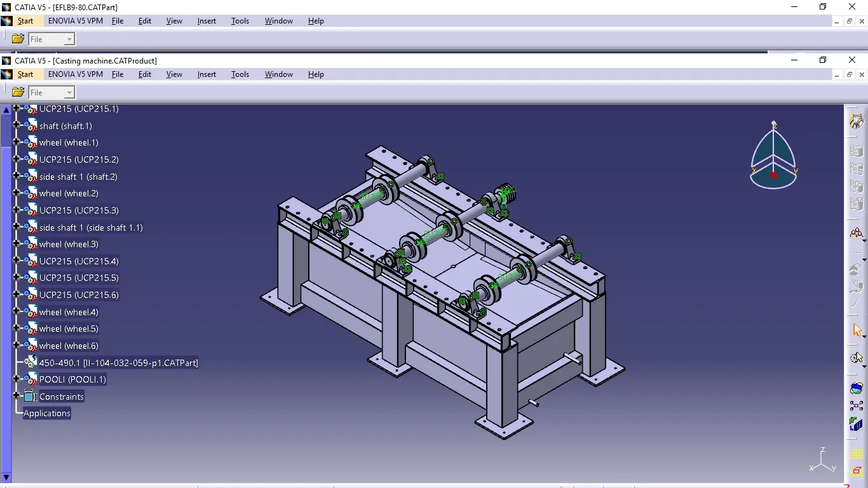The height and width of the screenshot is (488, 868).
Task: Open the Insert menu in Casting machine window
Action: click(207, 74)
